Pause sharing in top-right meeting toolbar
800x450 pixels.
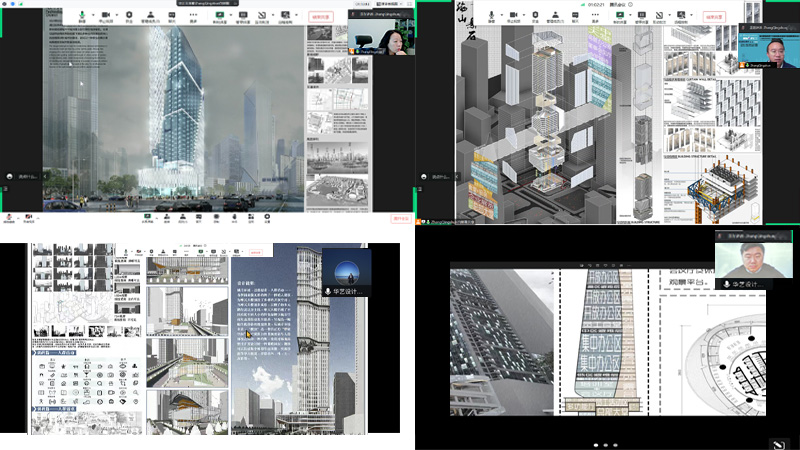coord(642,16)
